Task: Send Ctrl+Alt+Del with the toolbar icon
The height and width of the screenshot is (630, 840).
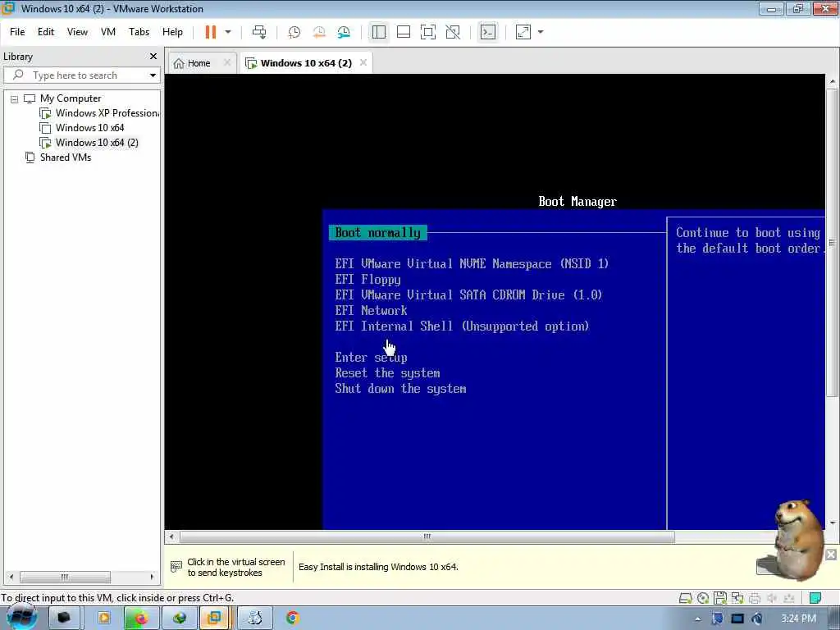Action: pyautogui.click(x=259, y=32)
